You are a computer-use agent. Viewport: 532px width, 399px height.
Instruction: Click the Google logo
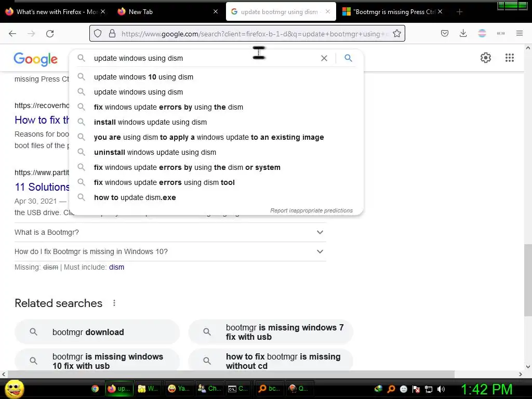point(36,59)
